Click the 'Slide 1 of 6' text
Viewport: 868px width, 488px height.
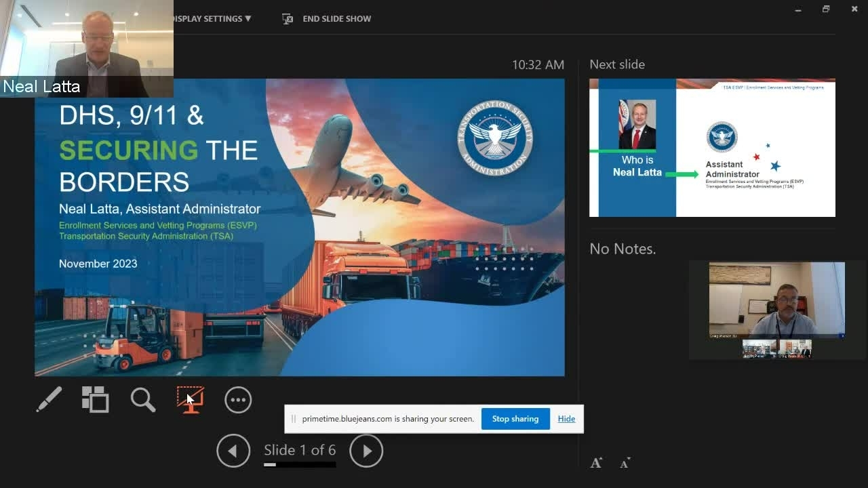[300, 450]
